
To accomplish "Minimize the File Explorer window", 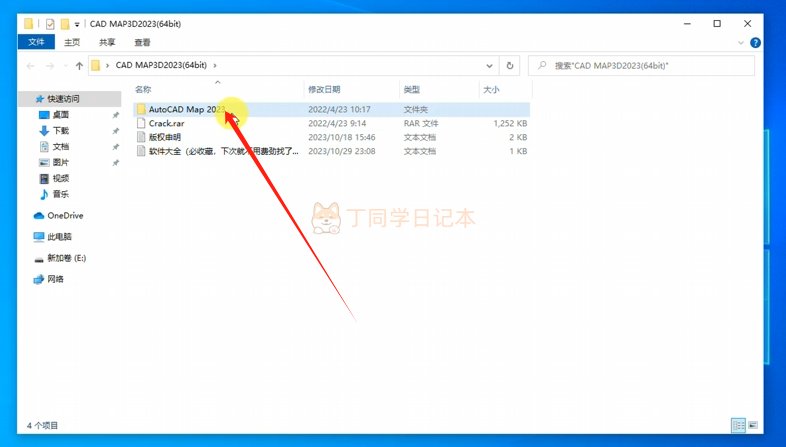I will tap(687, 24).
